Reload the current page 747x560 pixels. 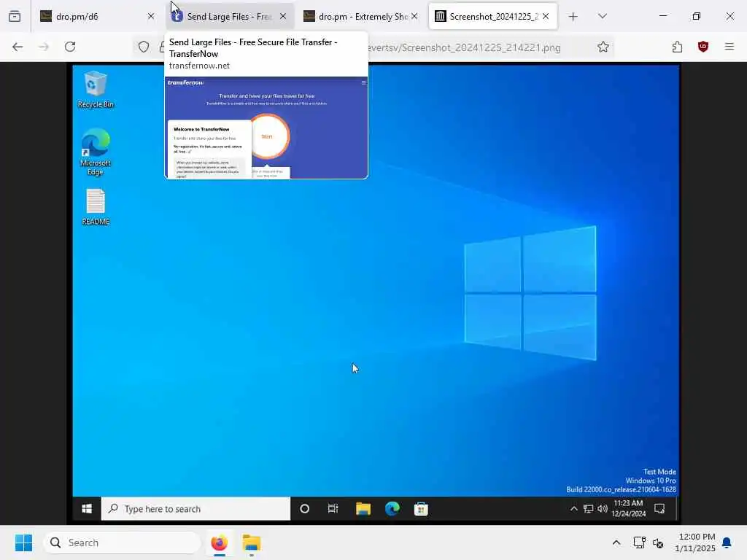[x=70, y=47]
